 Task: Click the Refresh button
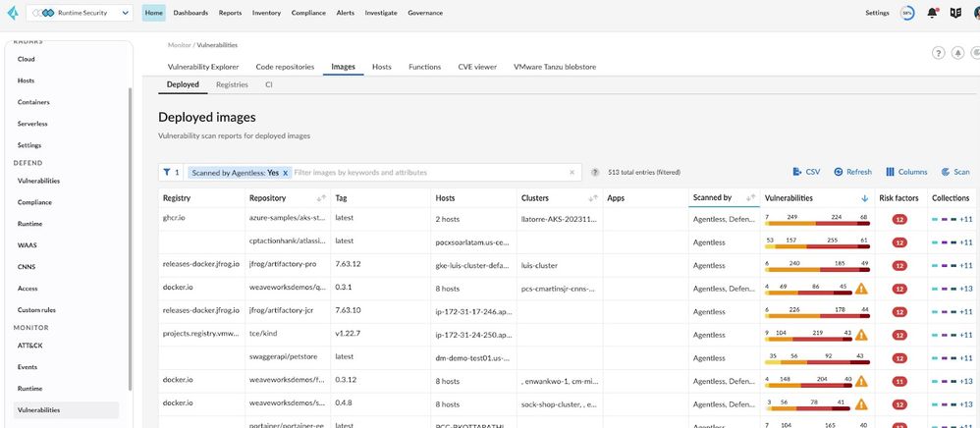point(852,172)
